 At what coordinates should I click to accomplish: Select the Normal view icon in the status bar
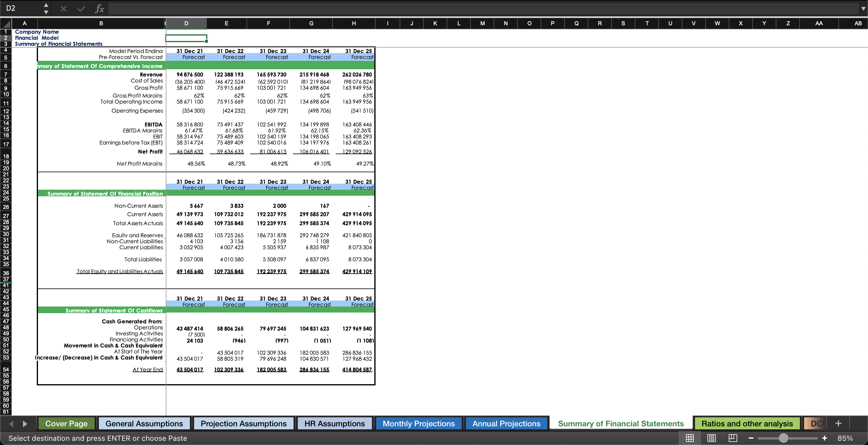point(690,438)
